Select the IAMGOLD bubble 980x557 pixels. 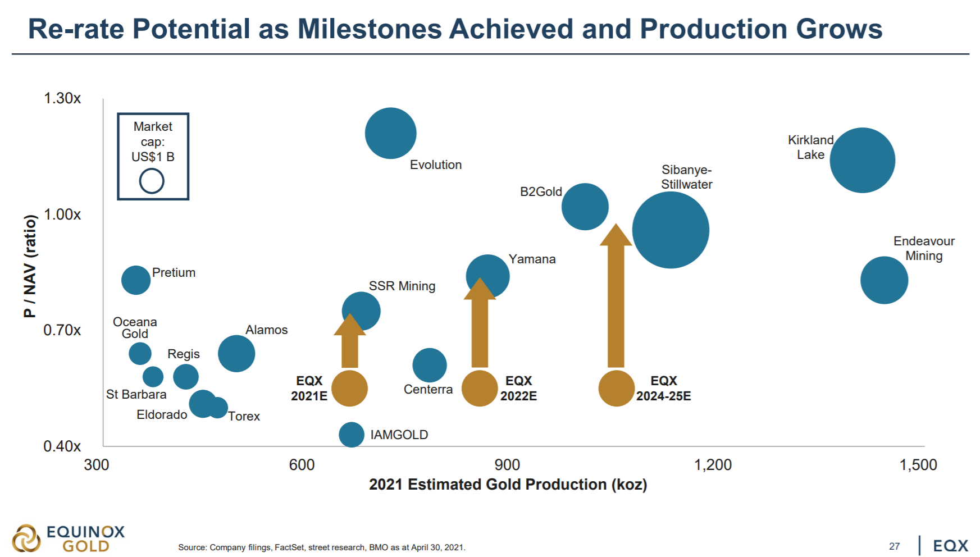(352, 435)
